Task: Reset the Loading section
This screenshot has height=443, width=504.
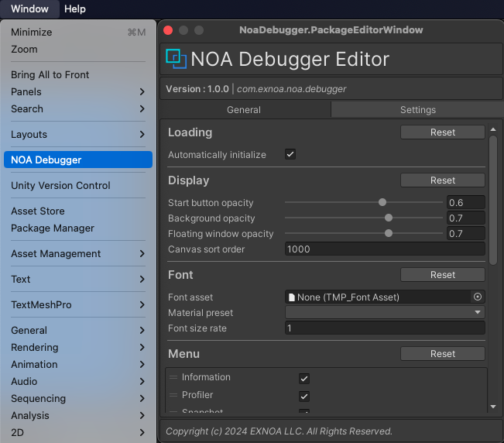Action: 443,132
